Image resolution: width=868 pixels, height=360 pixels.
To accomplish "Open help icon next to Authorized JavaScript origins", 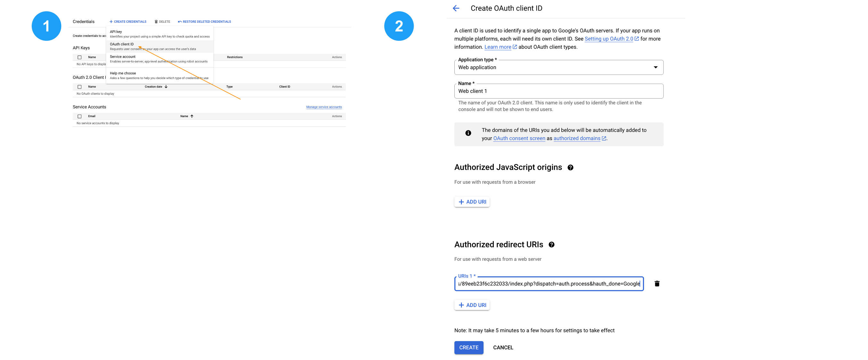I will pos(570,168).
